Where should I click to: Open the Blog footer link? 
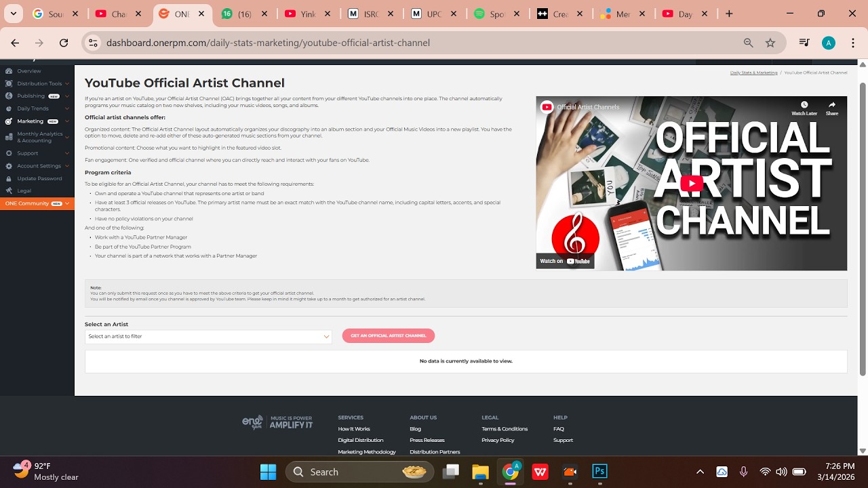(x=415, y=428)
